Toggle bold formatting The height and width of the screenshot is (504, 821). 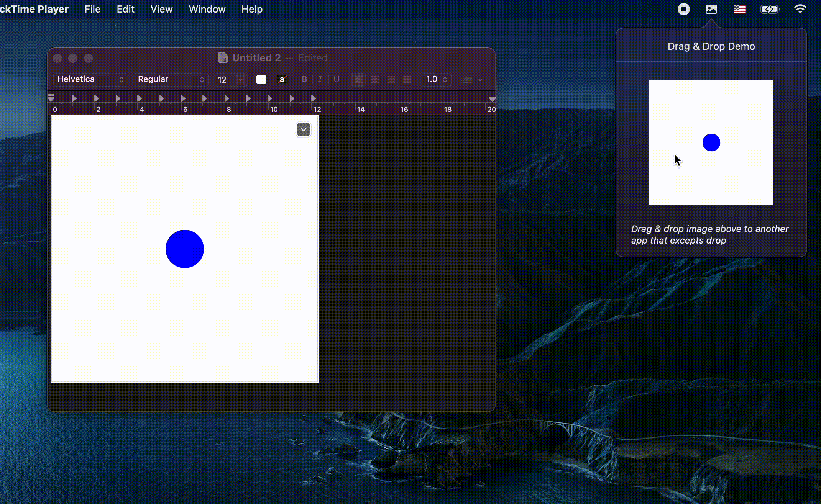[304, 79]
